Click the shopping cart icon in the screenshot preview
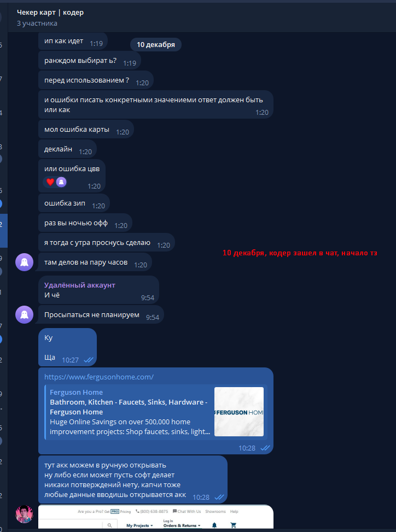 [x=233, y=525]
